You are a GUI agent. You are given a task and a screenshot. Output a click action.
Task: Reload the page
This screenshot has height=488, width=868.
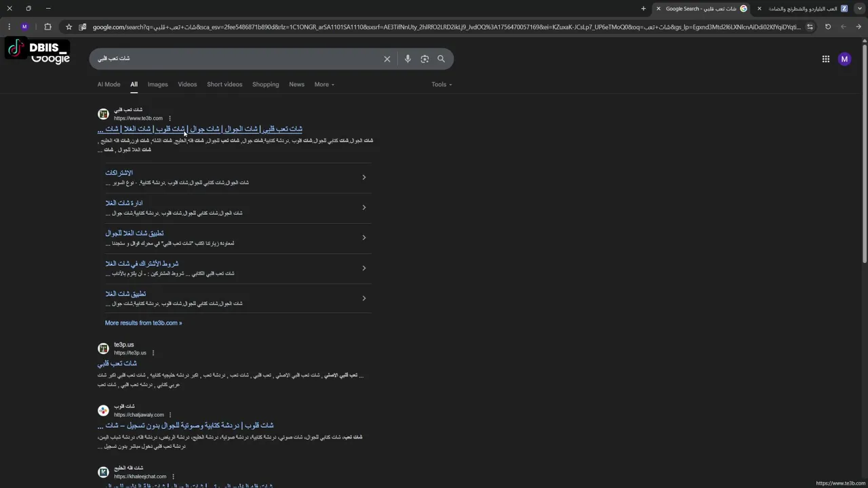[828, 27]
